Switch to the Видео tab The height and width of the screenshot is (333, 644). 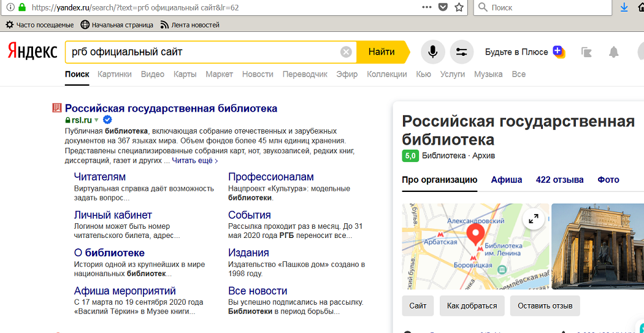[152, 74]
